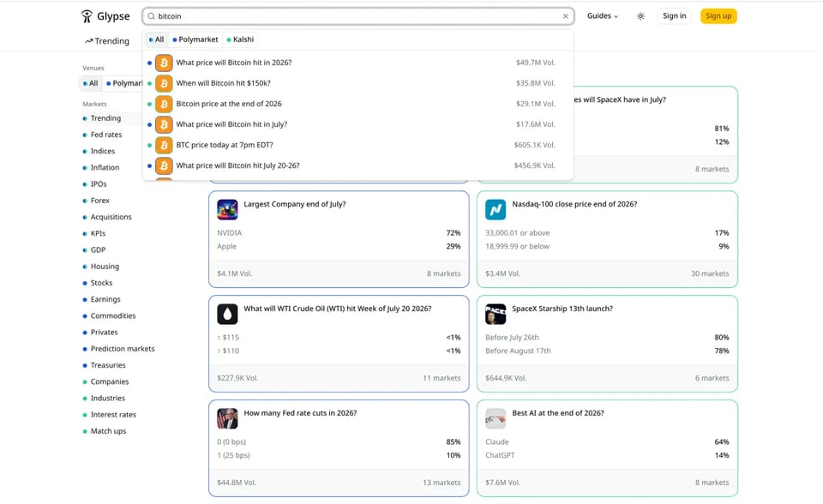Open the WTI Crude Oil market title
The width and height of the screenshot is (823, 504).
click(x=338, y=309)
